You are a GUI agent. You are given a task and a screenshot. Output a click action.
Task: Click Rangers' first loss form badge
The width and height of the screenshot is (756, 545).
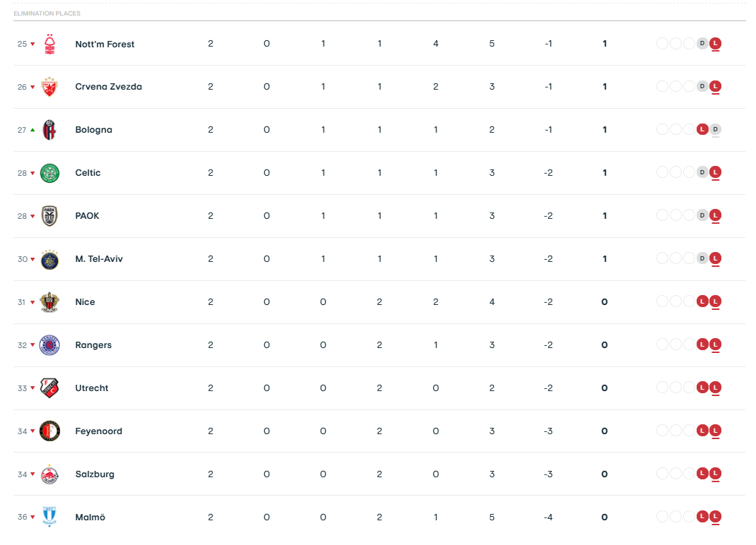point(702,345)
